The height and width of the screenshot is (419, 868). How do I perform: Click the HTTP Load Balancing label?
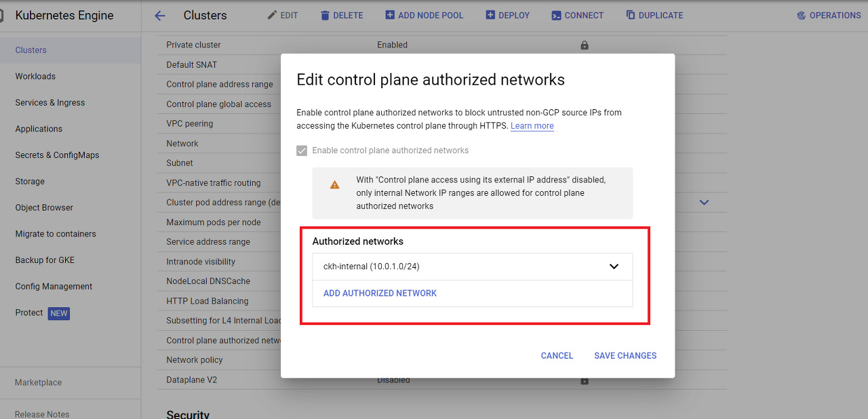[208, 301]
